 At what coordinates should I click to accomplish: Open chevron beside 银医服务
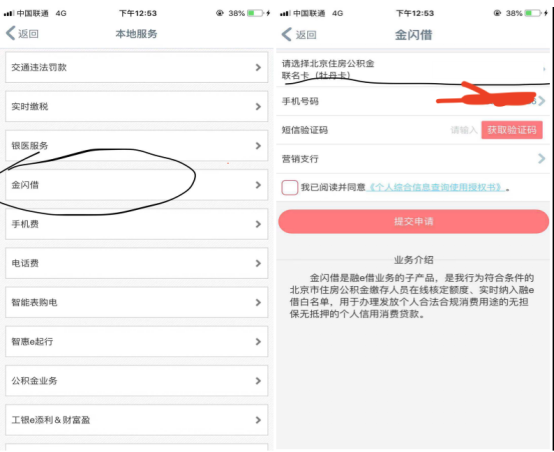[x=258, y=146]
